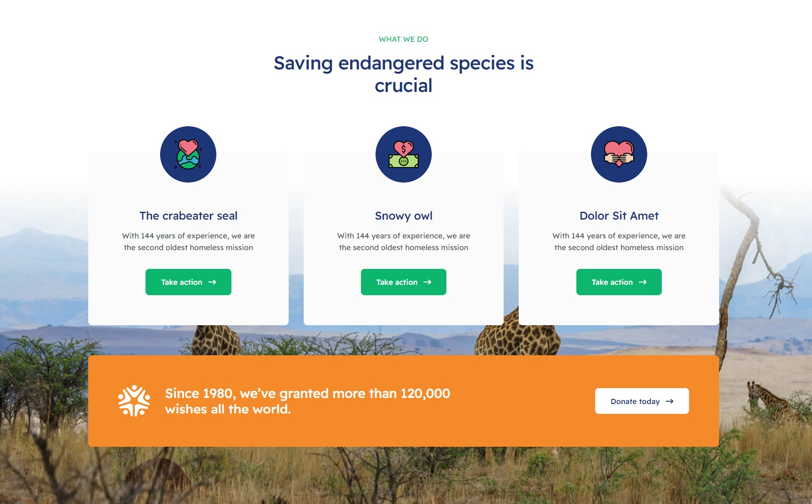Screen dimensions: 812x504
Task: Click the arrow icon on Donate today
Action: [x=670, y=401]
